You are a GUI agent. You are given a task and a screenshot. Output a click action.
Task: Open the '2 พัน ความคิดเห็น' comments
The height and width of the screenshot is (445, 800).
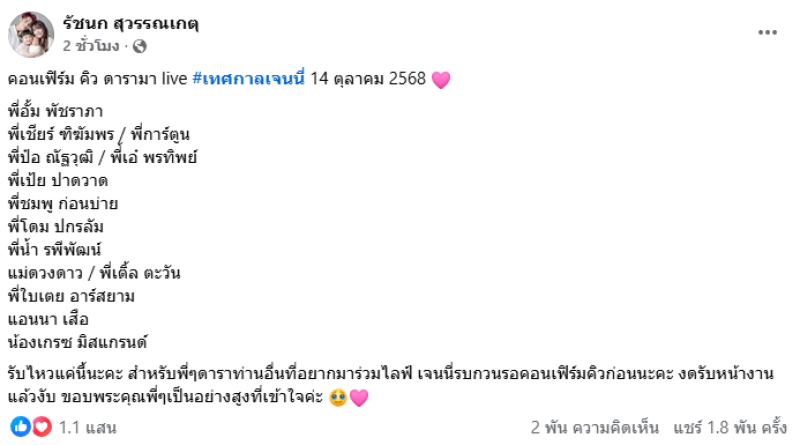594,427
